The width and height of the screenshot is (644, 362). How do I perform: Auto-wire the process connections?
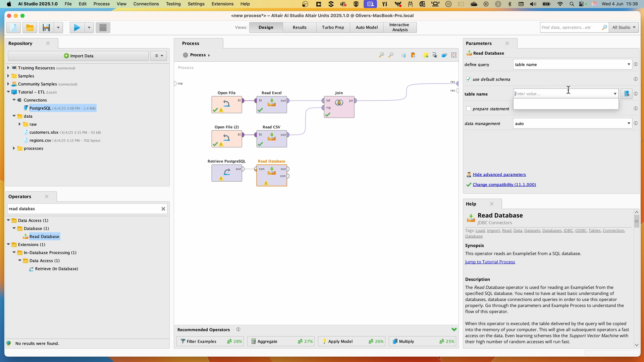(x=435, y=55)
